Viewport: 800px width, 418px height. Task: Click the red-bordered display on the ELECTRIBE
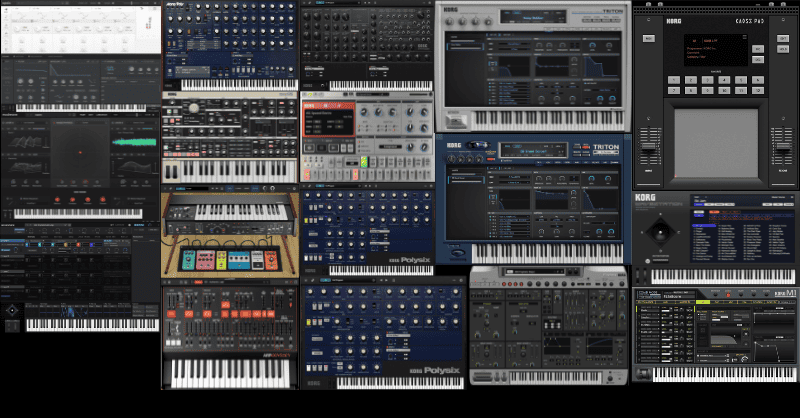pyautogui.click(x=329, y=119)
